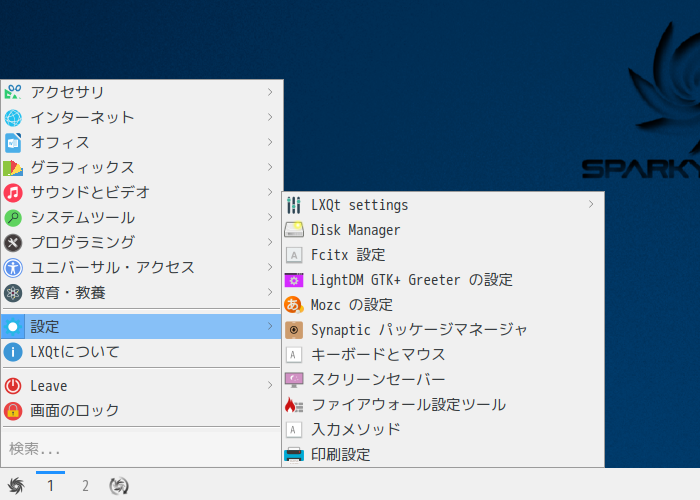The width and height of the screenshot is (700, 500).
Task: Open the スクリーンセーバー menu entry
Action: pyautogui.click(x=443, y=380)
